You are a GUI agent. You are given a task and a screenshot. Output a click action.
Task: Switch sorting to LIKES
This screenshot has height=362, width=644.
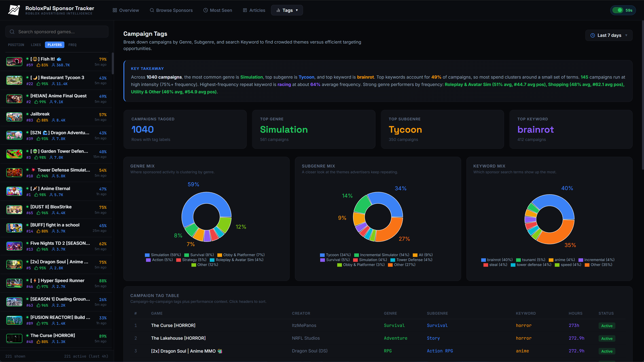pos(36,45)
